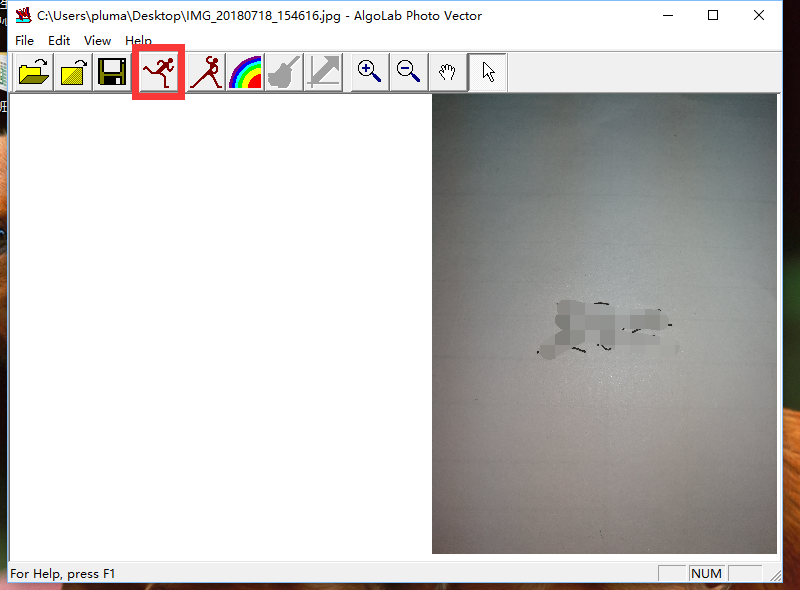Open the rainbow color icon
800x590 pixels.
click(245, 73)
